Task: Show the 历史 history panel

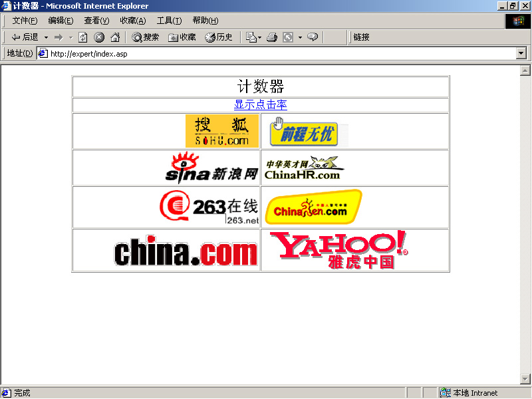Action: pos(219,37)
